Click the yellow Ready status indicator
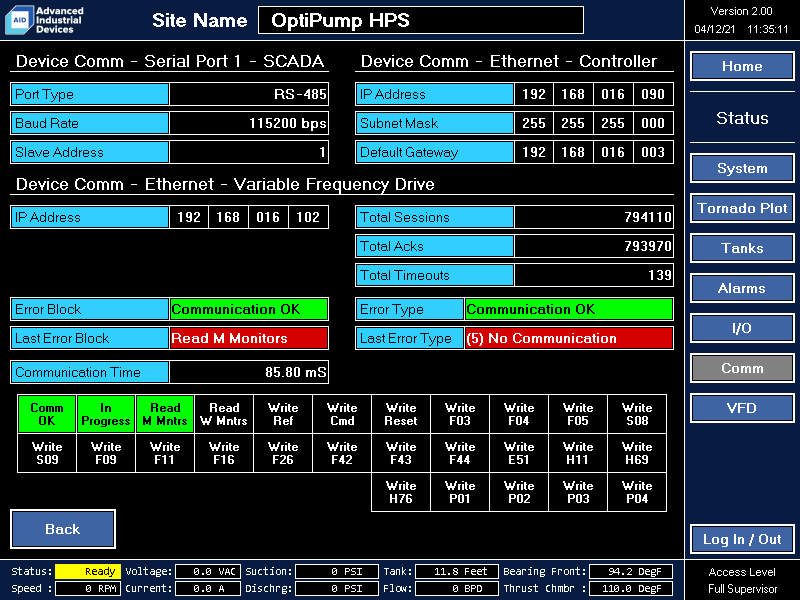This screenshot has width=800, height=600. [x=88, y=571]
